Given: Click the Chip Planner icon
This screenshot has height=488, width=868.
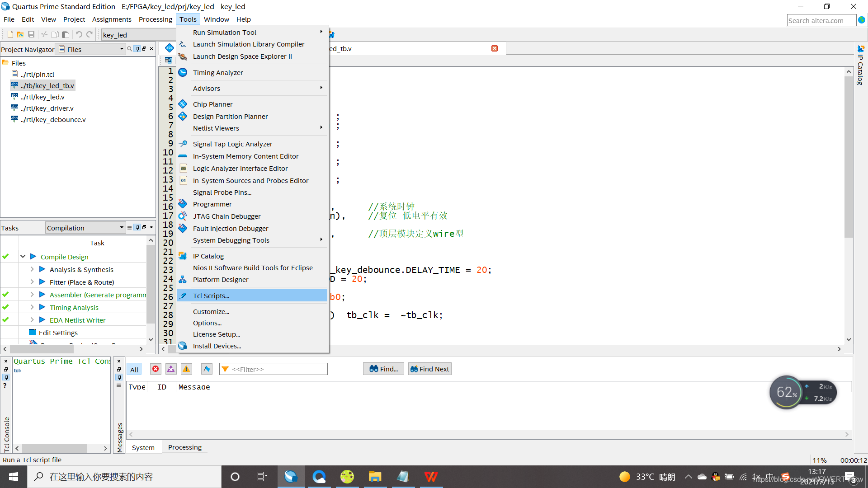Looking at the screenshot, I should coord(184,103).
